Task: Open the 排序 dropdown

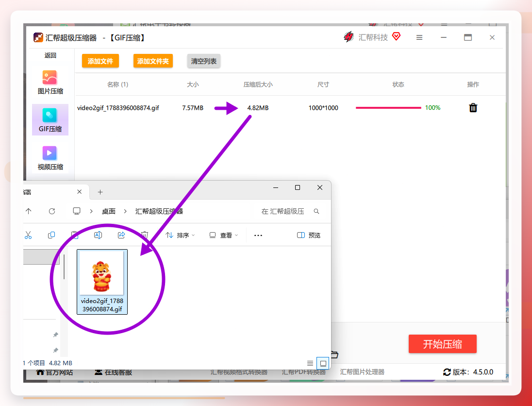Action: point(180,235)
